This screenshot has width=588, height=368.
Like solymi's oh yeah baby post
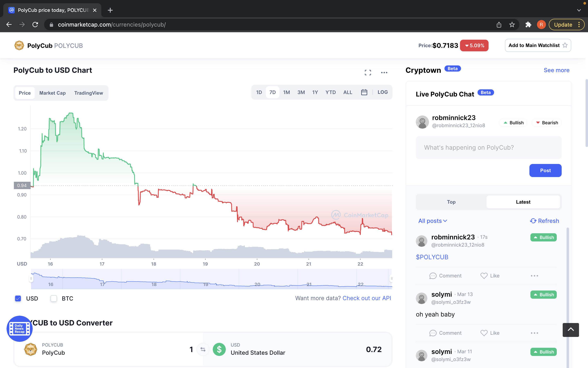click(x=490, y=333)
